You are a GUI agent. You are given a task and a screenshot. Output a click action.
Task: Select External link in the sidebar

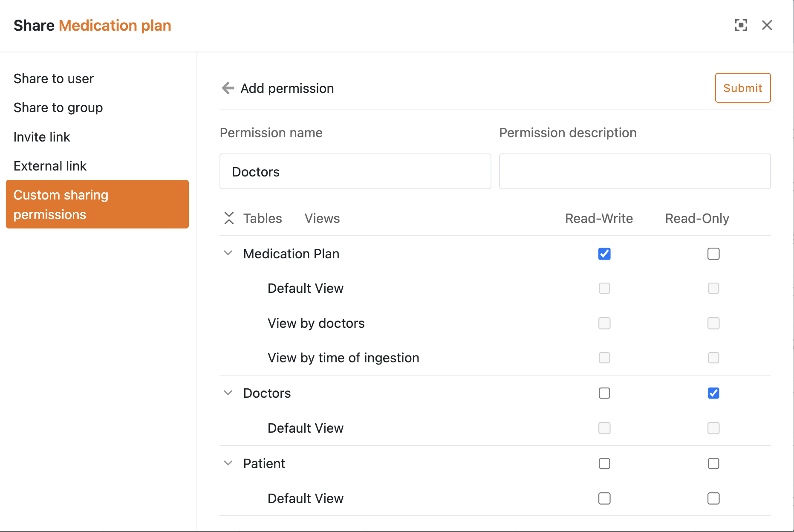[x=50, y=166]
